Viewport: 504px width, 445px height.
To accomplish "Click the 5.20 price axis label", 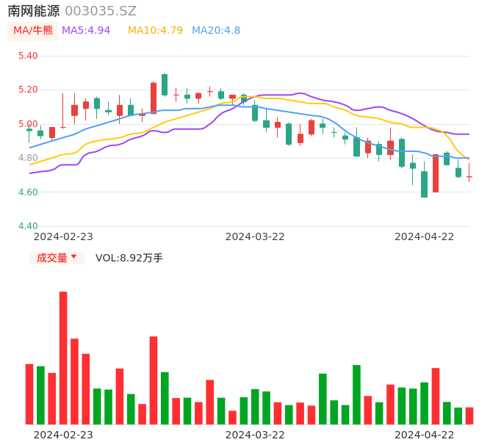I will point(27,90).
